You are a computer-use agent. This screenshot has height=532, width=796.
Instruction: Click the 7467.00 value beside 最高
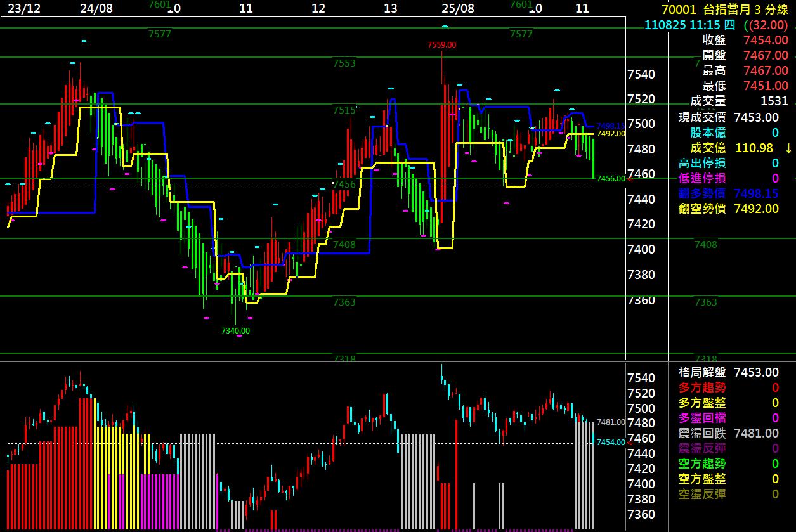point(766,70)
